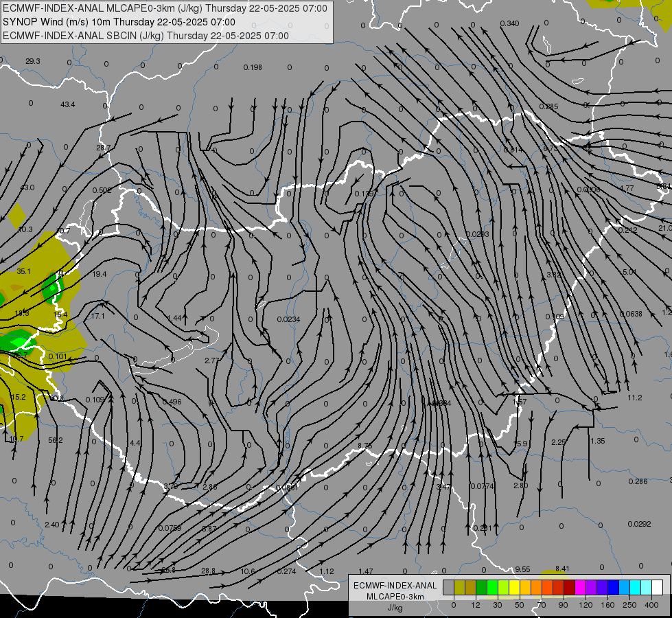The width and height of the screenshot is (672, 618).
Task: Click the map value '2.77'
Action: pos(211,360)
